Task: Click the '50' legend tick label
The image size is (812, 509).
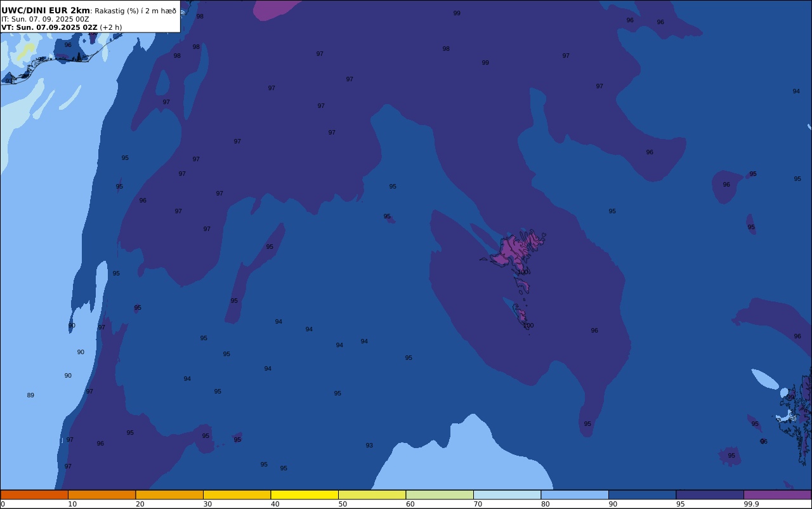Action: [x=343, y=504]
